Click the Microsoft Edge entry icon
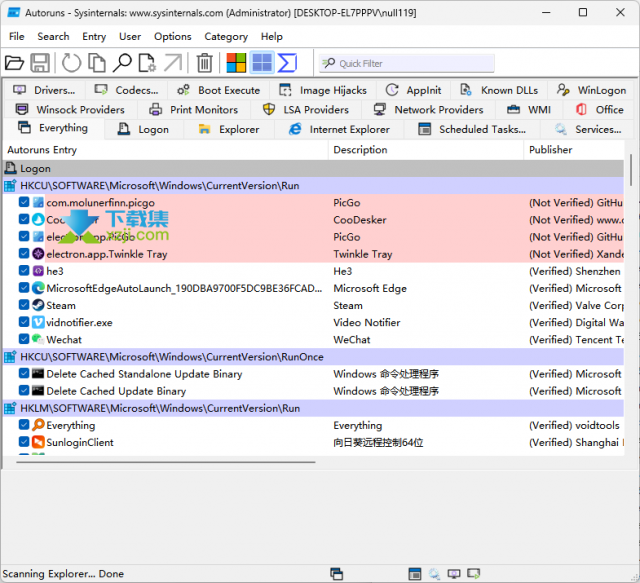This screenshot has height=583, width=640. (x=38, y=288)
